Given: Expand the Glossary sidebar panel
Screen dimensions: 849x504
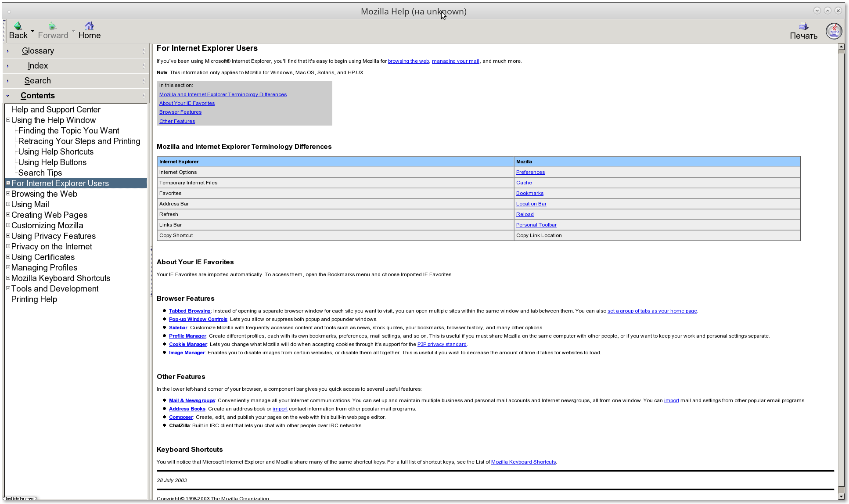Looking at the screenshot, I should coord(38,51).
